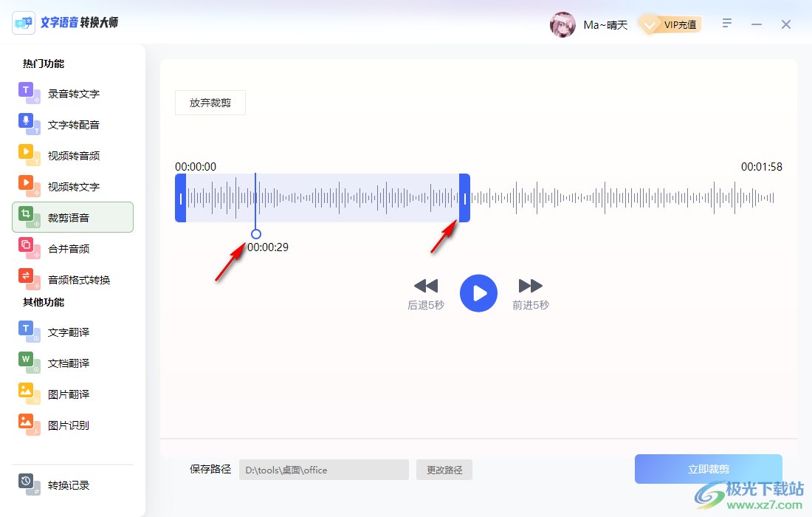Image resolution: width=812 pixels, height=517 pixels.
Task: Open the top-right sort/menu icon
Action: click(x=726, y=23)
